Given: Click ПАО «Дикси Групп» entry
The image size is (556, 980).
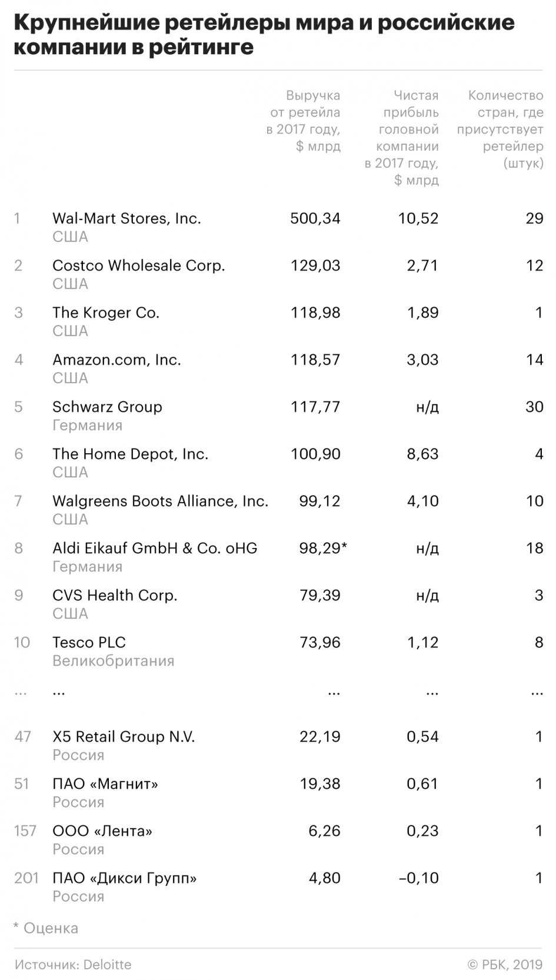Looking at the screenshot, I should (125, 878).
